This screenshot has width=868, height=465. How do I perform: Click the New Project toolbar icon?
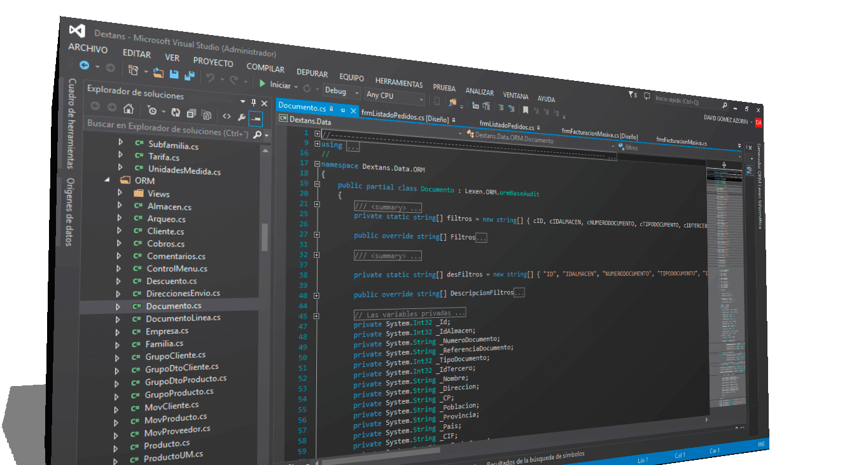(133, 69)
